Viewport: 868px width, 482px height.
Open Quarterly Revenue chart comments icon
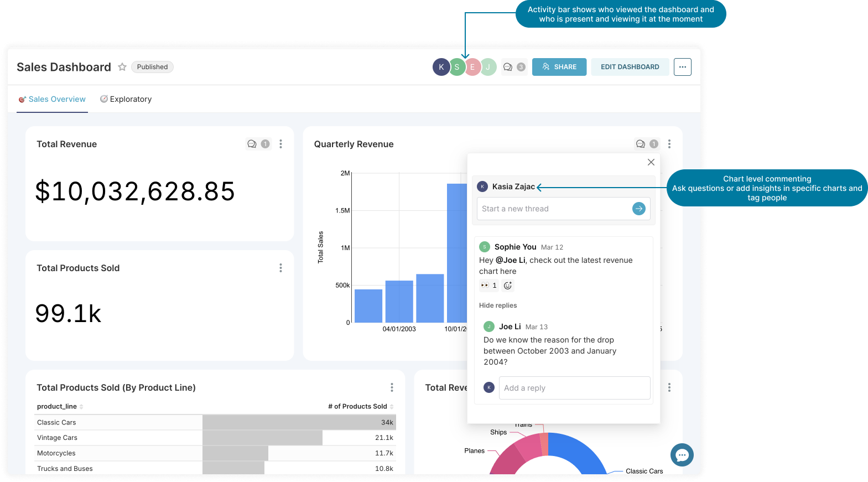[641, 144]
